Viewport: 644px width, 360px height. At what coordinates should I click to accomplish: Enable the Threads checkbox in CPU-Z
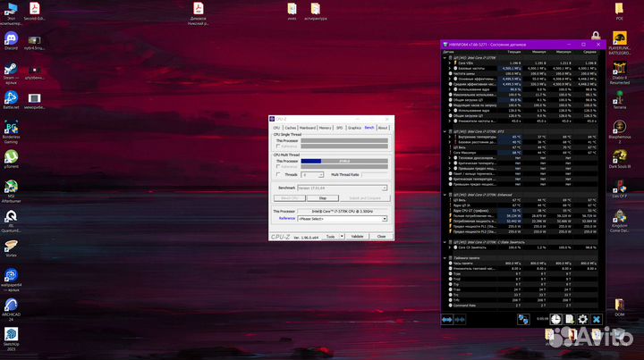(278, 175)
